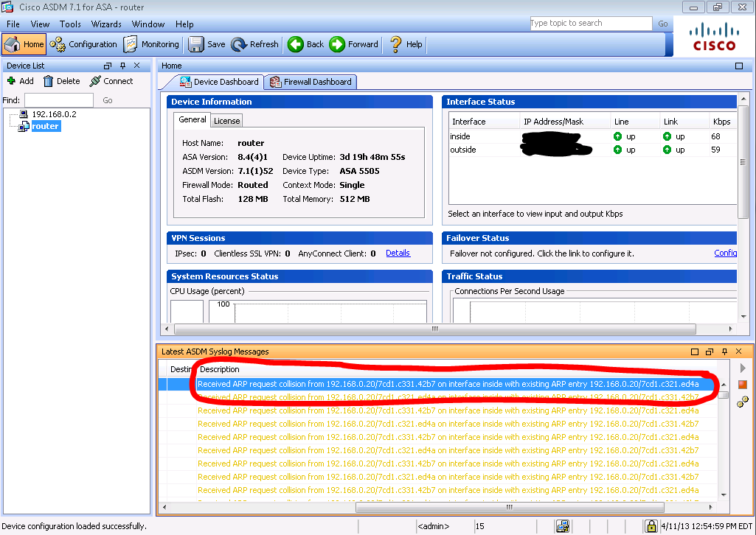756x535 pixels.
Task: Go to the Home view in toolbar
Action: [24, 44]
